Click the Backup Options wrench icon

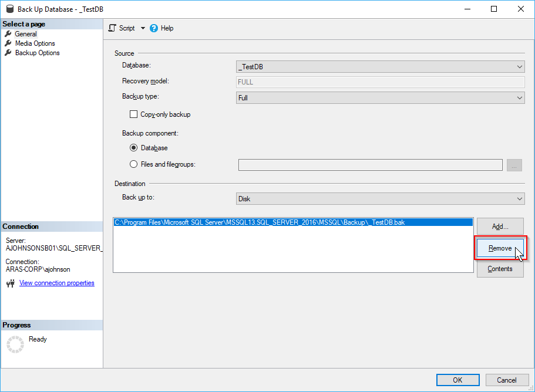8,53
